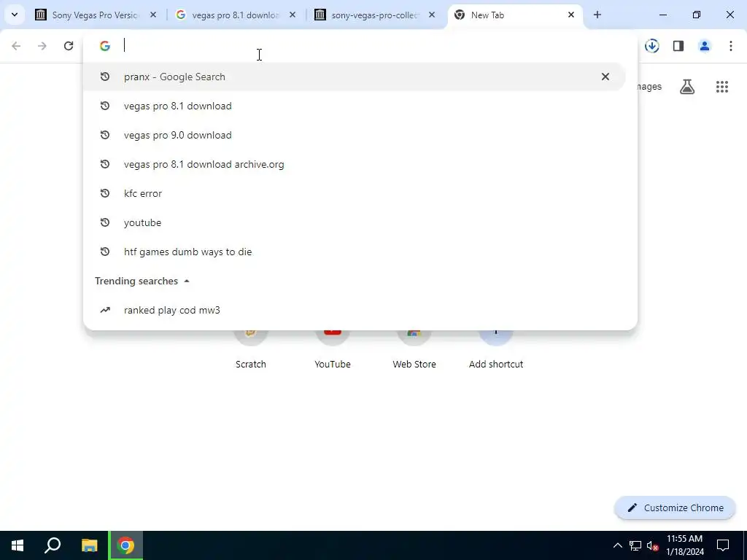Click trending arrow icon beside ranked play
The width and height of the screenshot is (747, 560).
(x=105, y=310)
